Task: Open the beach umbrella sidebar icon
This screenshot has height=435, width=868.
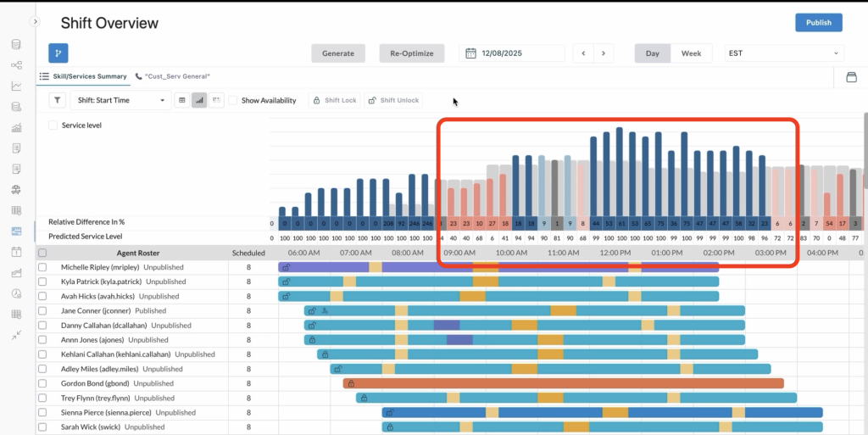Action: tap(16, 189)
